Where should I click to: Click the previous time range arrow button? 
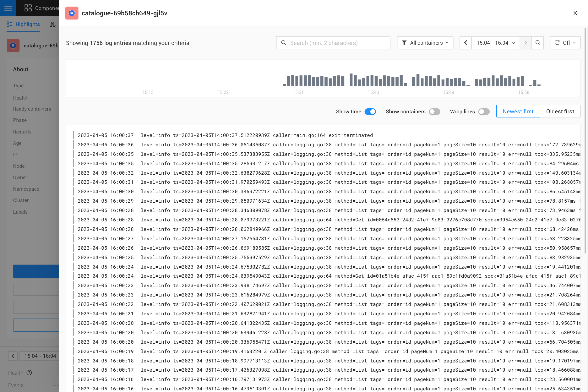point(465,43)
